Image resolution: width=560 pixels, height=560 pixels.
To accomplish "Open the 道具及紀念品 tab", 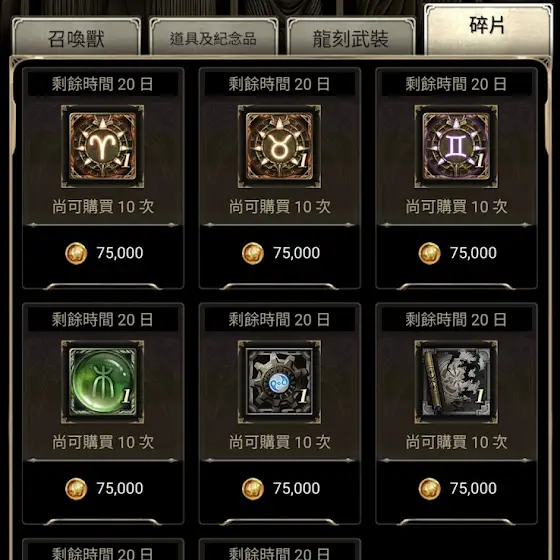I will (x=213, y=37).
